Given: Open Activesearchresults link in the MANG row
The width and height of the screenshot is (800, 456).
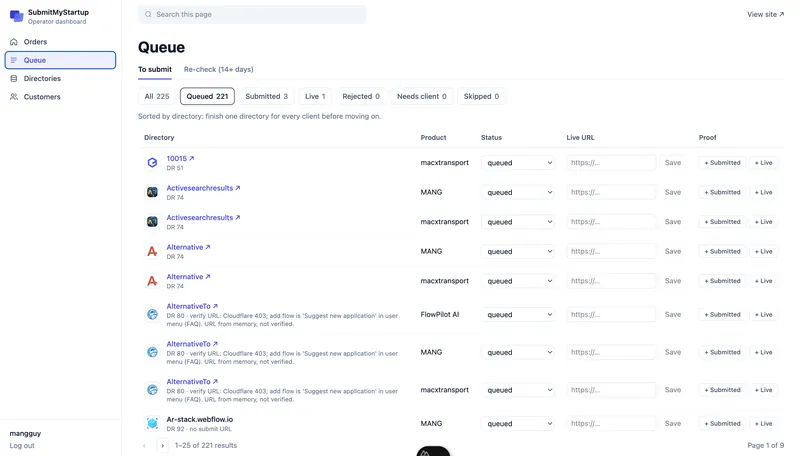Looking at the screenshot, I should [x=203, y=188].
